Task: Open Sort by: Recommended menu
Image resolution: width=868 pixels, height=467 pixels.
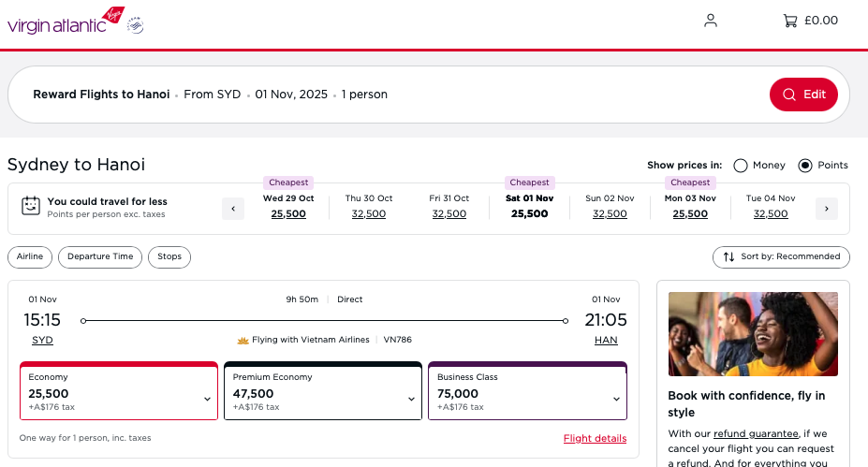Action: coord(781,256)
